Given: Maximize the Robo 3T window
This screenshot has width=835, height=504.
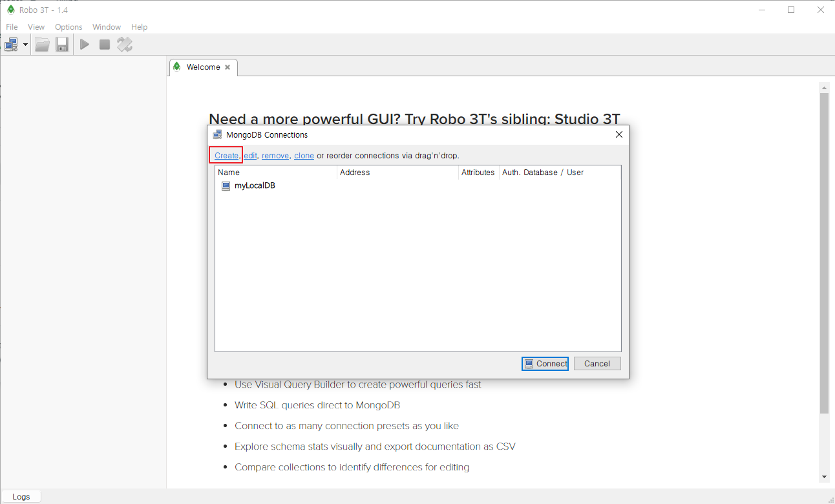Looking at the screenshot, I should (x=791, y=10).
